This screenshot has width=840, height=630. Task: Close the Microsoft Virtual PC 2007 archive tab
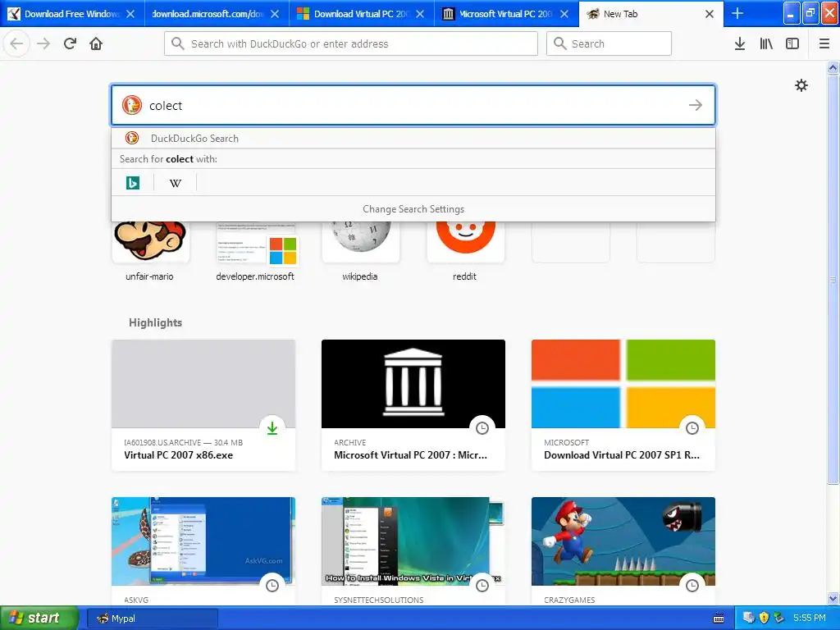[x=564, y=14]
